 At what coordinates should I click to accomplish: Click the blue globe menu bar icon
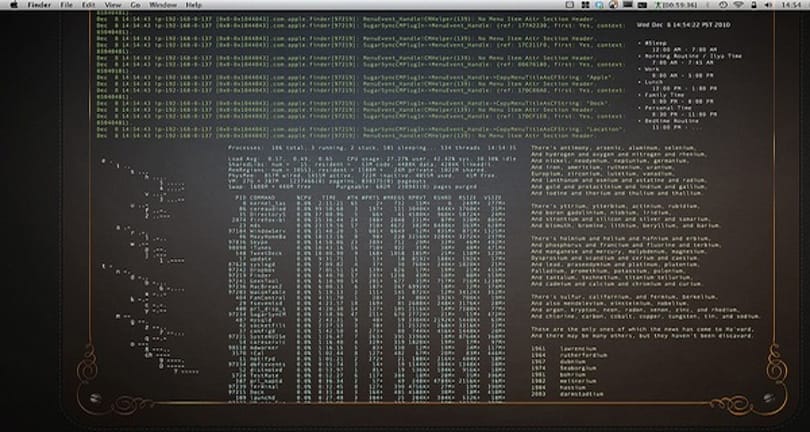(599, 5)
